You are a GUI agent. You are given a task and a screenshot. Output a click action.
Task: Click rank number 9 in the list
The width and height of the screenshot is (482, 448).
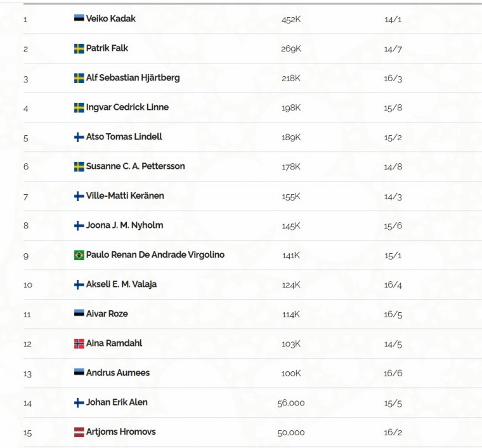(25, 256)
